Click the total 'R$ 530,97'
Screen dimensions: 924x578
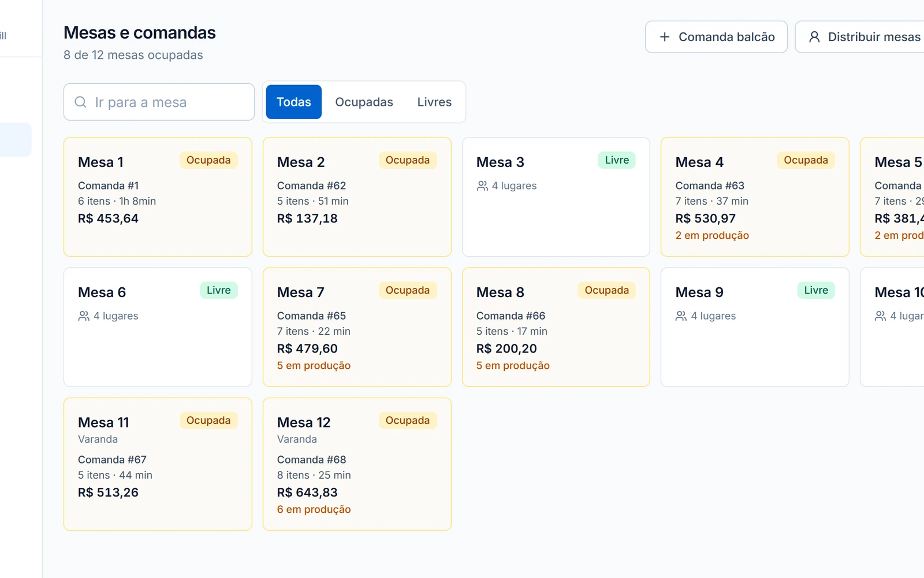pyautogui.click(x=706, y=218)
